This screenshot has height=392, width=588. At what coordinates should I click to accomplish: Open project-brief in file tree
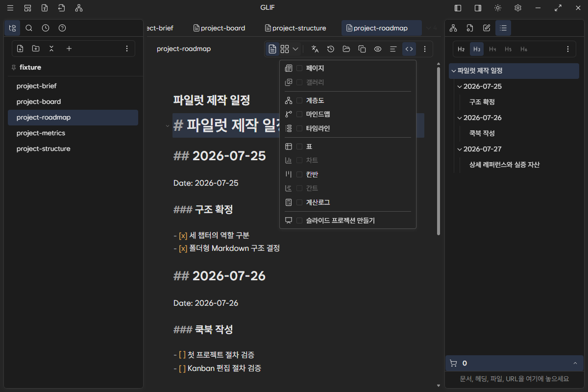73,86
